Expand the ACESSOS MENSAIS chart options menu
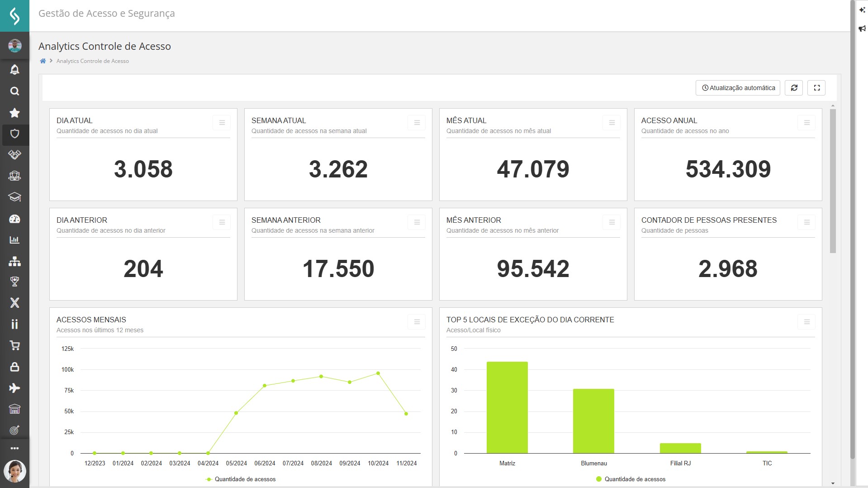Image resolution: width=868 pixels, height=488 pixels. coord(417,322)
